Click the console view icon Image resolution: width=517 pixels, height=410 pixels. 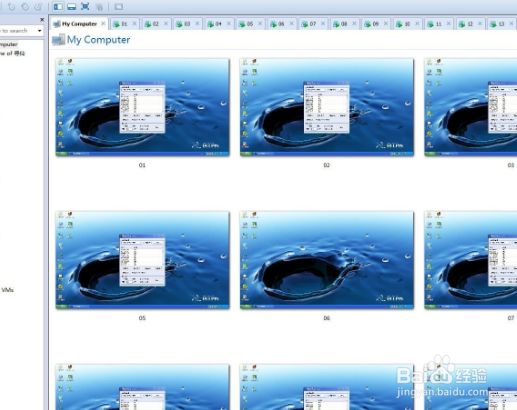(119, 7)
